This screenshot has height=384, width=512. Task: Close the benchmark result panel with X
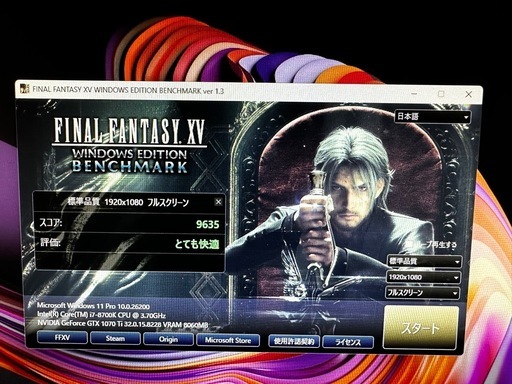pyautogui.click(x=218, y=202)
